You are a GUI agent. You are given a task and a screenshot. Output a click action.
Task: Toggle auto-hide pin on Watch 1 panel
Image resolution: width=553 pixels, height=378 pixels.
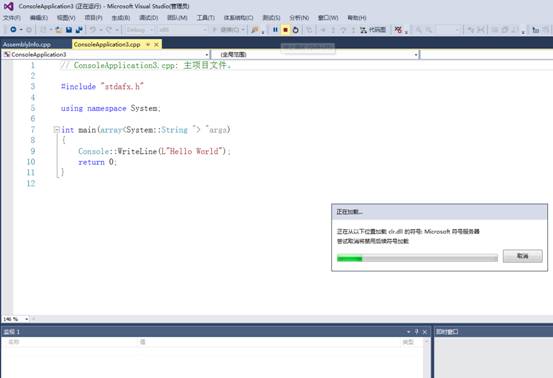[417, 332]
